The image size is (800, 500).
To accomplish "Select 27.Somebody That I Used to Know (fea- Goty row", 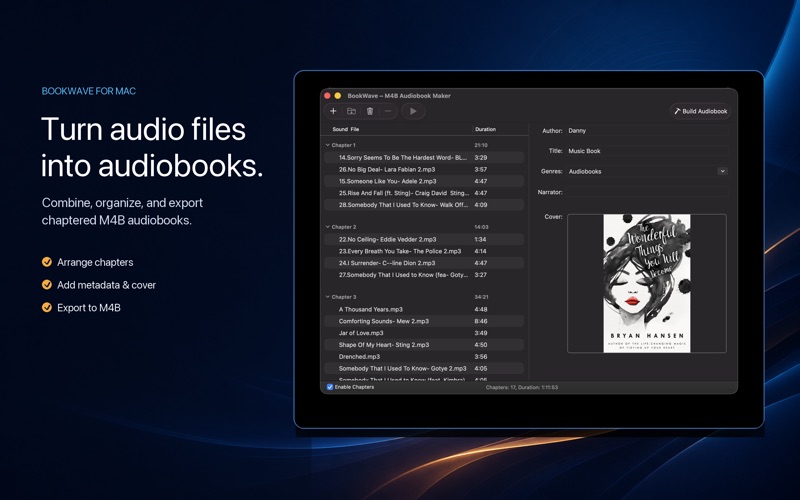I will 424,274.
